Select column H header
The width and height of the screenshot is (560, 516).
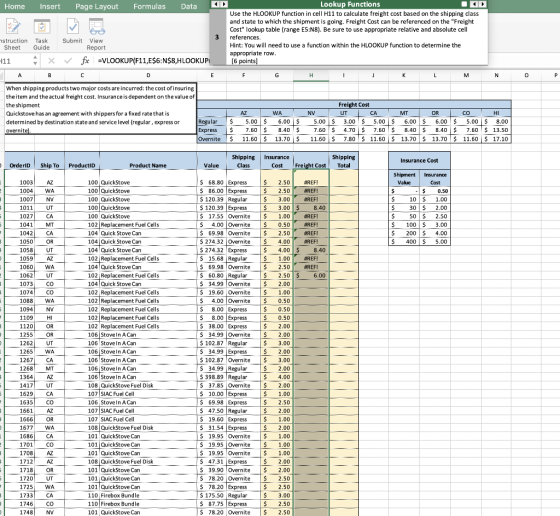(311, 75)
